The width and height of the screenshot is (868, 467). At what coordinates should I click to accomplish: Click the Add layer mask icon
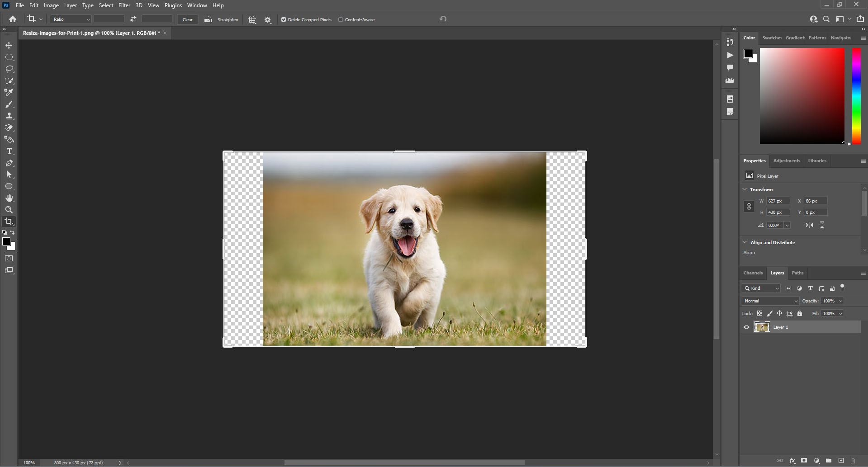804,461
